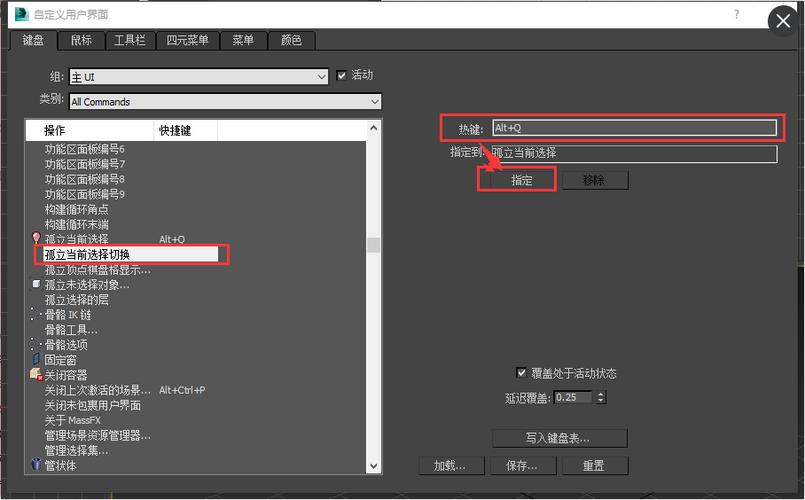The image size is (805, 500).
Task: Click the help question mark in title bar
Action: (737, 14)
